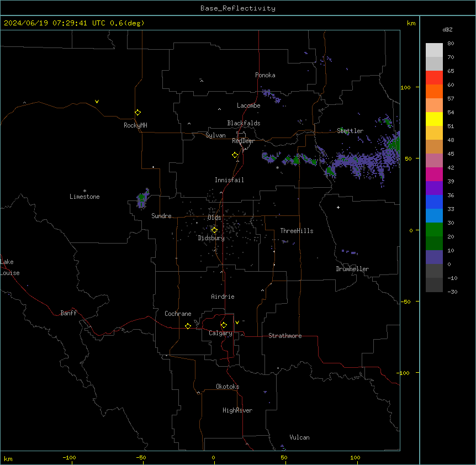
Task: Click the Lacombe label
Action: point(248,105)
